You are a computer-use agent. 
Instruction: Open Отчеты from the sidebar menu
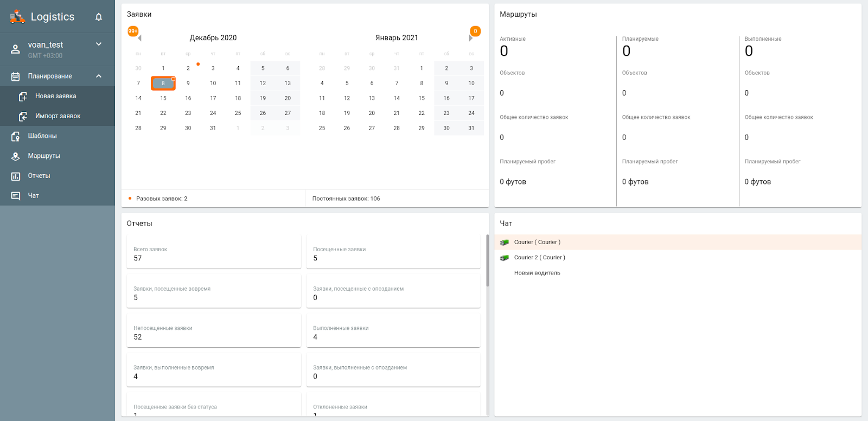[39, 176]
